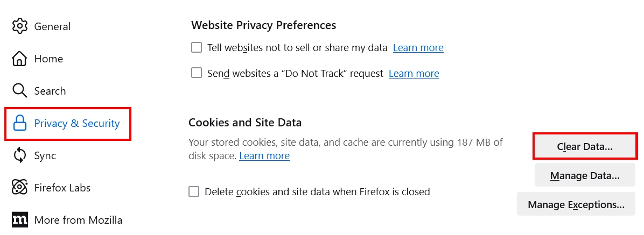This screenshot has width=644, height=235.
Task: Click the Manage Exceptions... button
Action: (576, 204)
